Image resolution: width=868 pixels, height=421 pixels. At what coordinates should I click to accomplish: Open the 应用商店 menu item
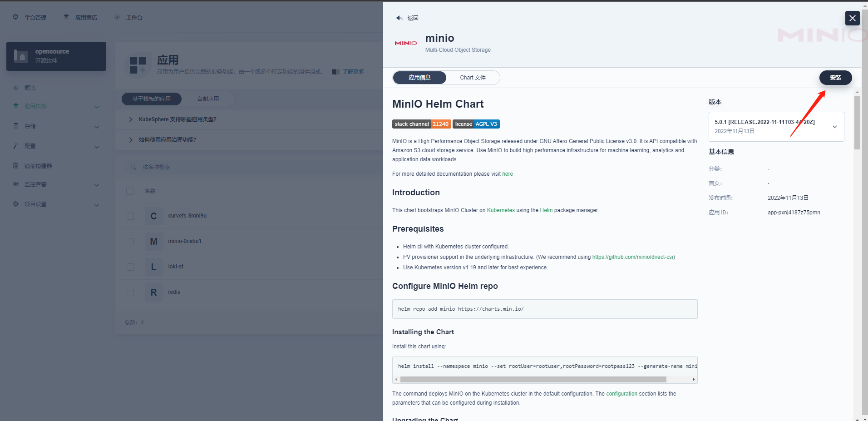(x=86, y=18)
